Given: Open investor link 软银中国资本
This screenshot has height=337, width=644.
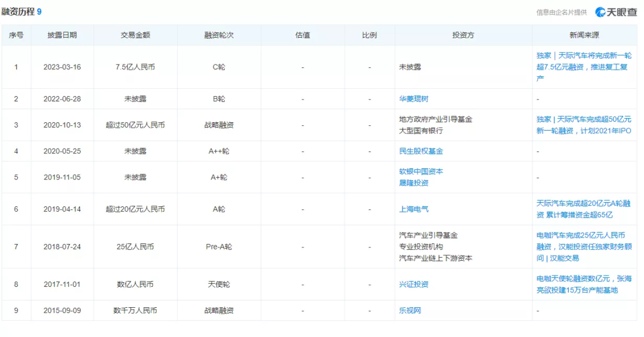Looking at the screenshot, I should [421, 171].
